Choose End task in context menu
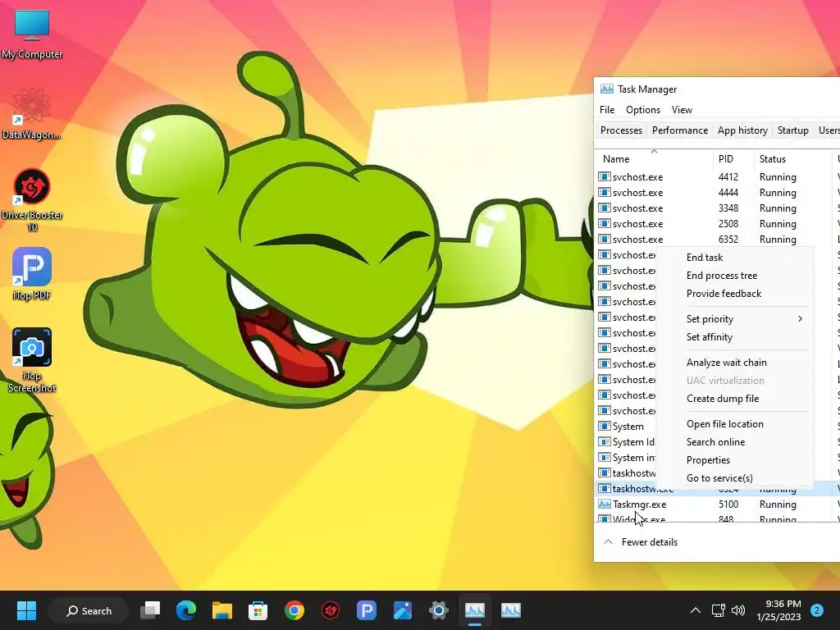Screen dimensions: 840x630 pos(734,258)
